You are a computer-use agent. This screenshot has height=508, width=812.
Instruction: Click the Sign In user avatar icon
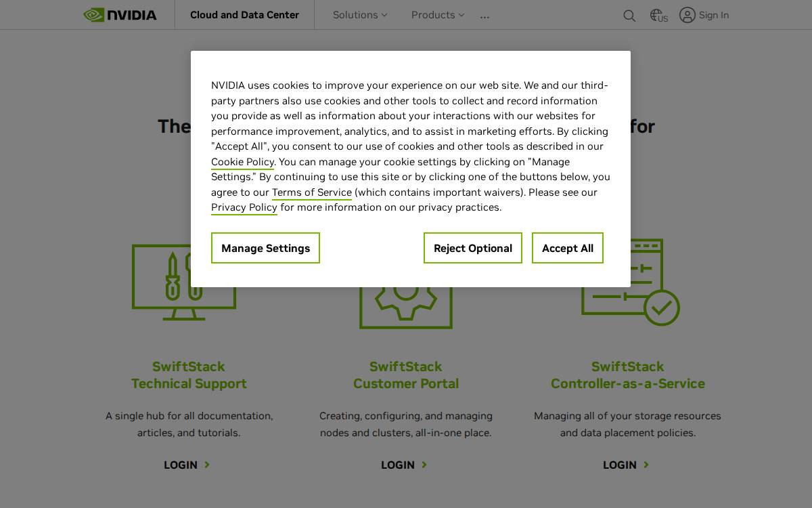click(x=687, y=15)
